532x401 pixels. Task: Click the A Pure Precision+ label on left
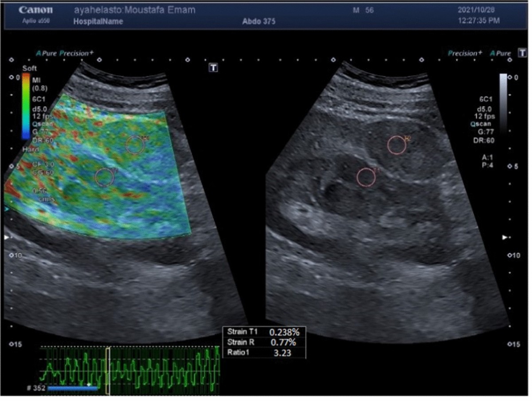pos(65,53)
